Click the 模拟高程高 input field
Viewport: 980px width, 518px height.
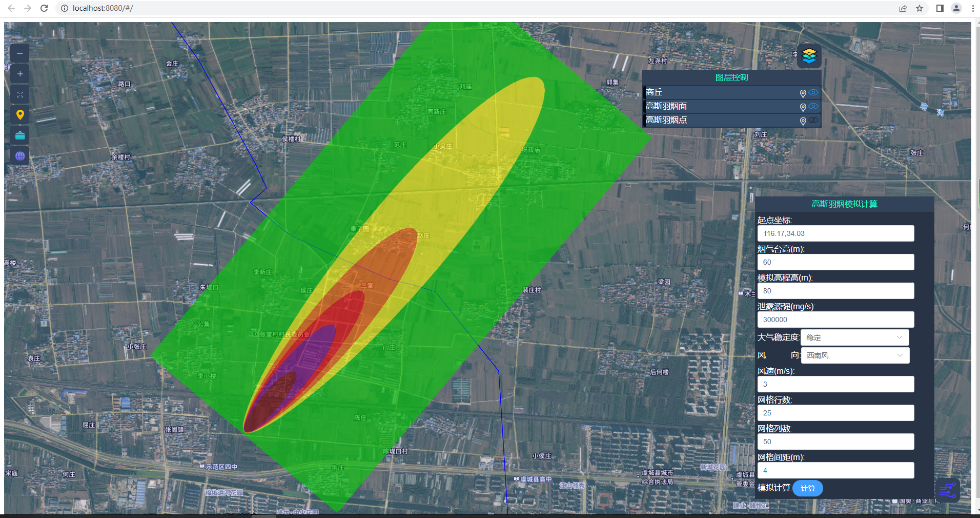tap(835, 291)
